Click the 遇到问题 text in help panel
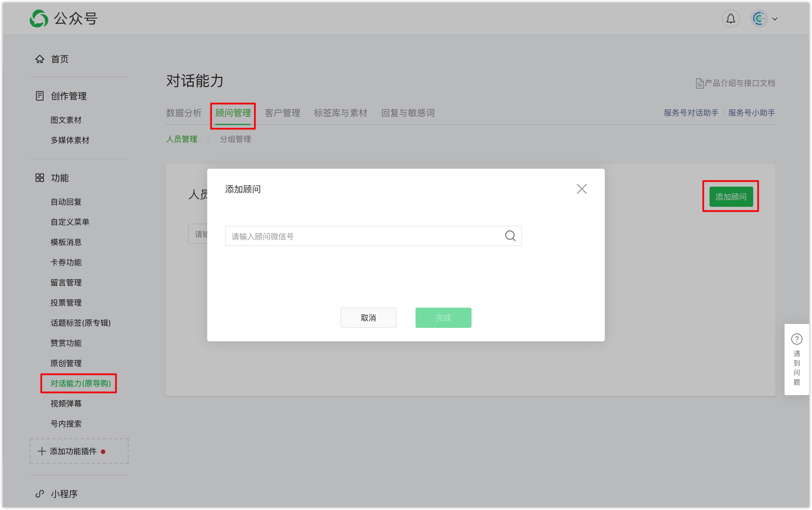The width and height of the screenshot is (812, 510). [797, 368]
